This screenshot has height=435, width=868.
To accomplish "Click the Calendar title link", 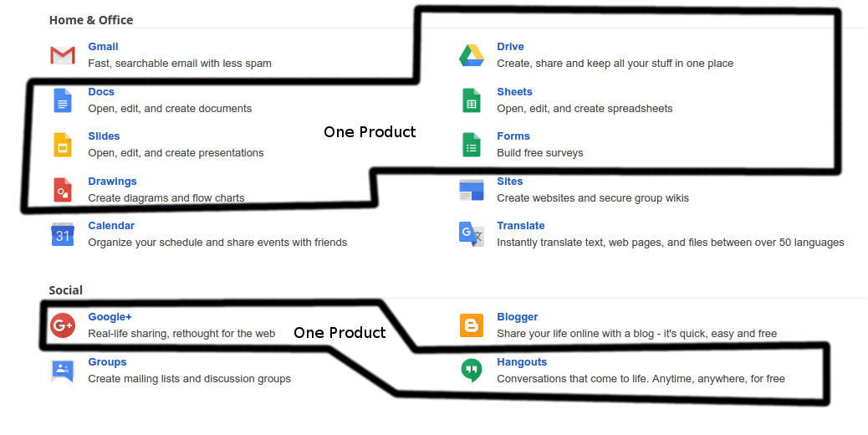I will coord(111,226).
